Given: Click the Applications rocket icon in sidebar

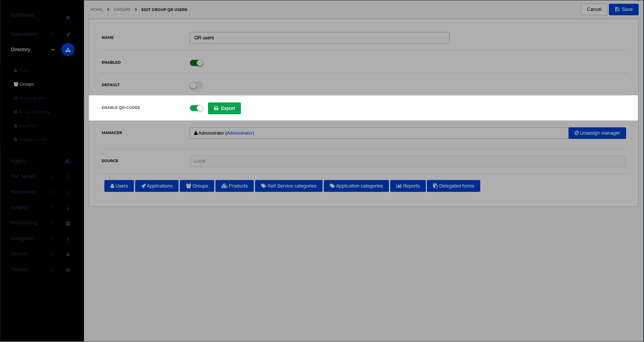Looking at the screenshot, I should [x=68, y=34].
